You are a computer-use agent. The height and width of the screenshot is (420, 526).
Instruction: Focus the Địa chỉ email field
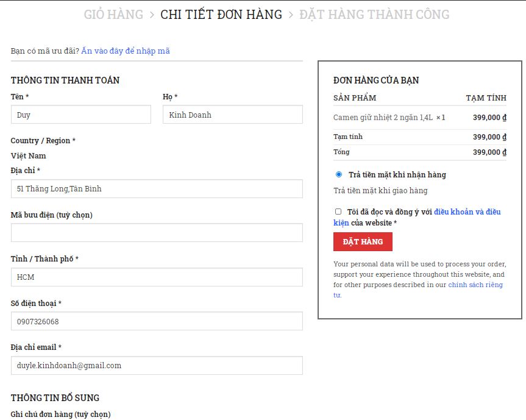(x=157, y=366)
